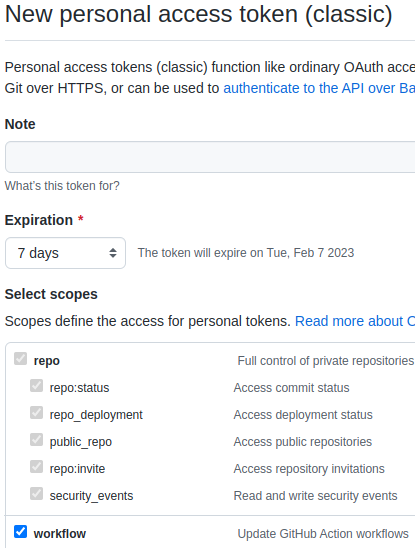Image resolution: width=415 pixels, height=548 pixels.
Task: Toggle the public_repo checkbox
Action: tap(36, 440)
